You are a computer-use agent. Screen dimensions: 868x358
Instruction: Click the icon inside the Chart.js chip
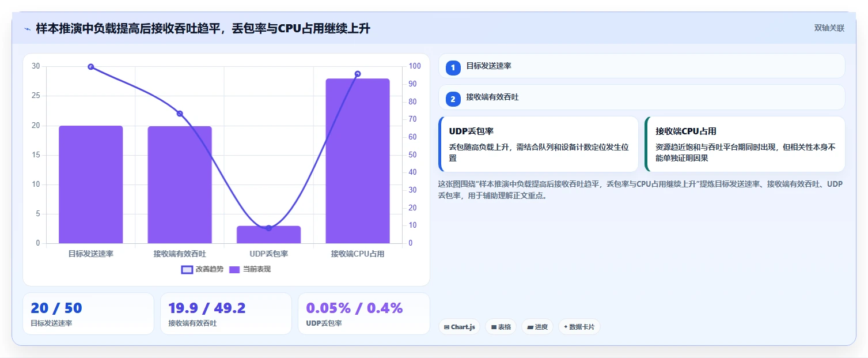pos(446,327)
